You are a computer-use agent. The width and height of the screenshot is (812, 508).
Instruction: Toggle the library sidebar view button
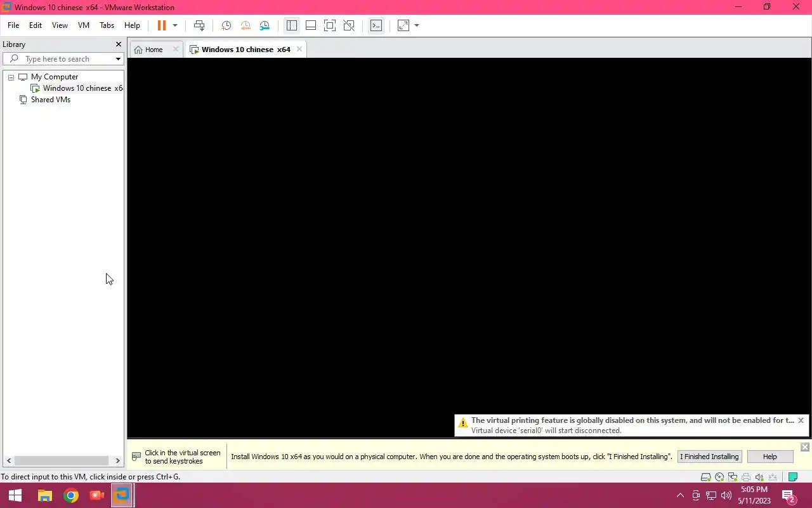292,25
